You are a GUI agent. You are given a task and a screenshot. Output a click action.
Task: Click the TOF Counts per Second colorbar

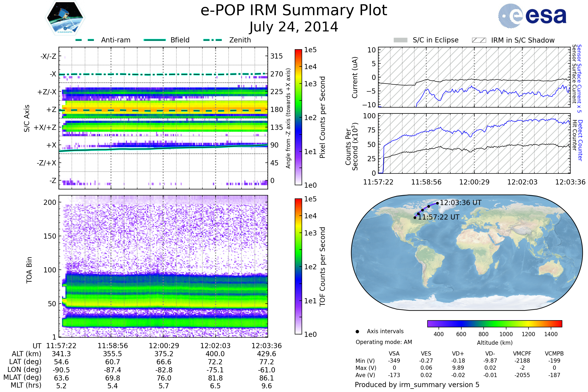click(298, 266)
